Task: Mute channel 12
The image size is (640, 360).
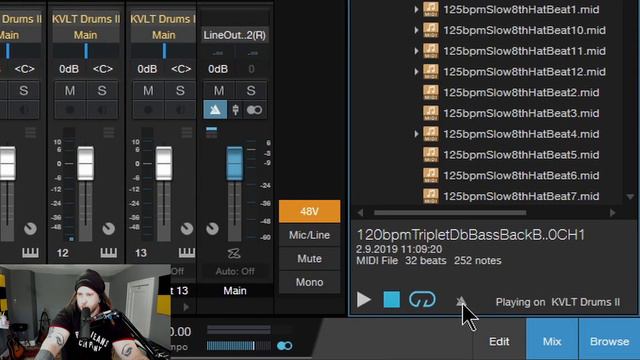Action: pyautogui.click(x=70, y=91)
